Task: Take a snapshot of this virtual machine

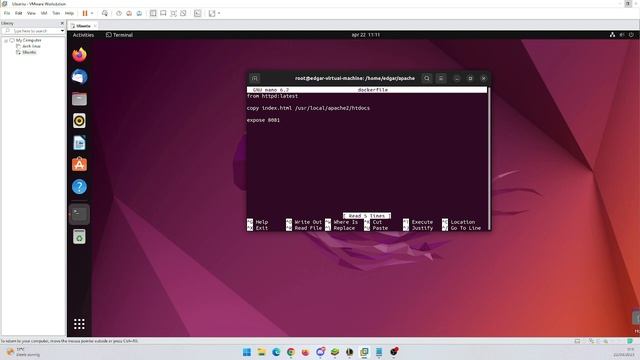Action: pos(119,13)
